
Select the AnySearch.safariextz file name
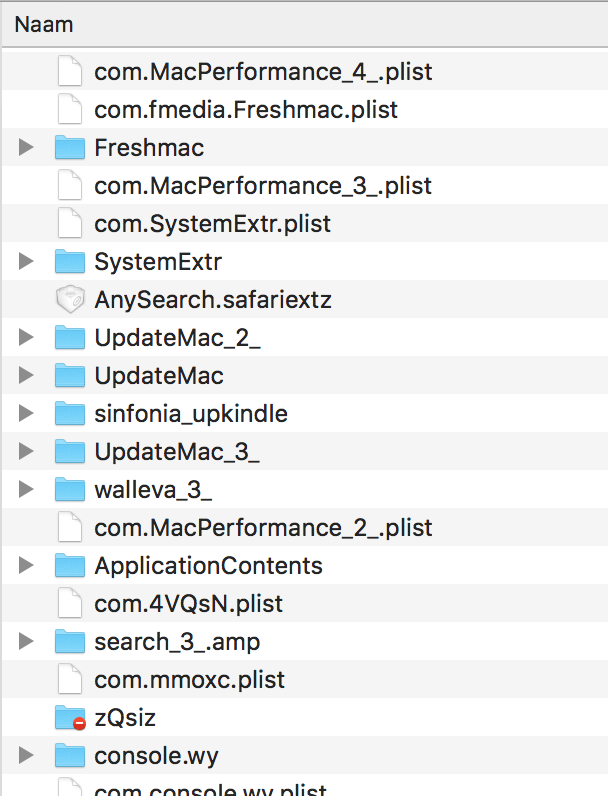(213, 300)
